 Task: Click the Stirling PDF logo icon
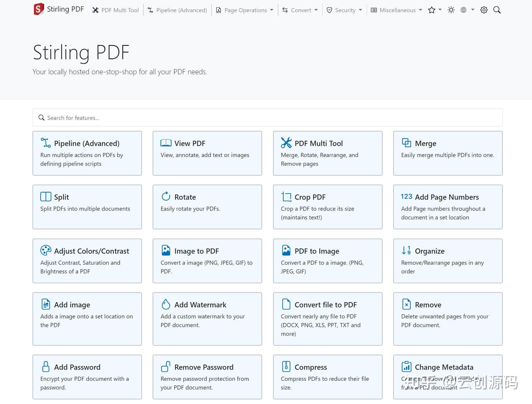click(39, 9)
